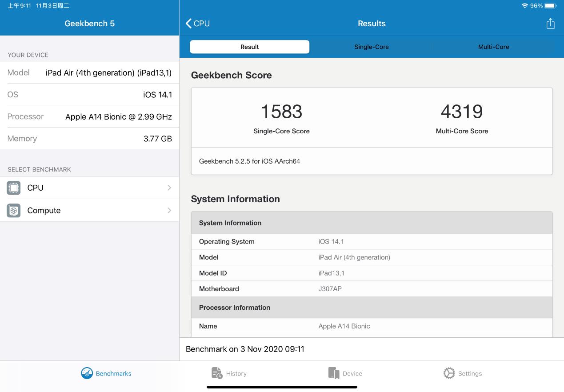Tap the Compute benchmark icon

tap(14, 211)
